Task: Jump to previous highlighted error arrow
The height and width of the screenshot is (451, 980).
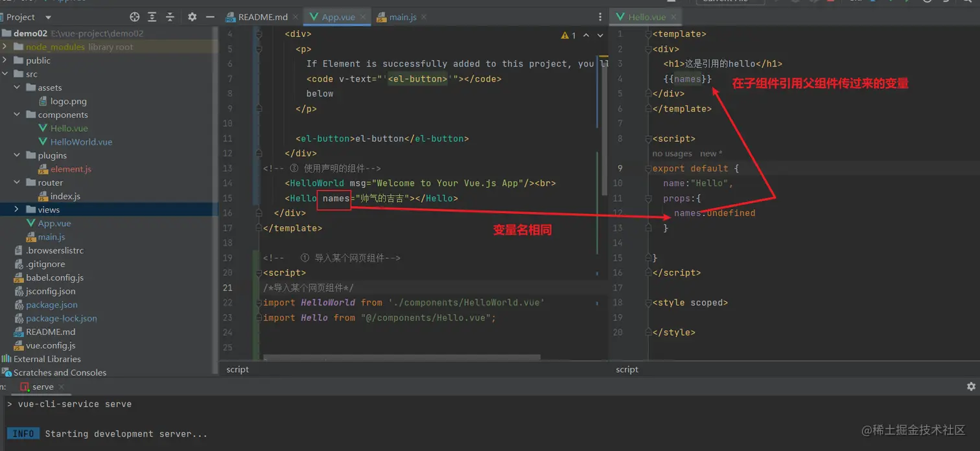Action: pyautogui.click(x=587, y=35)
